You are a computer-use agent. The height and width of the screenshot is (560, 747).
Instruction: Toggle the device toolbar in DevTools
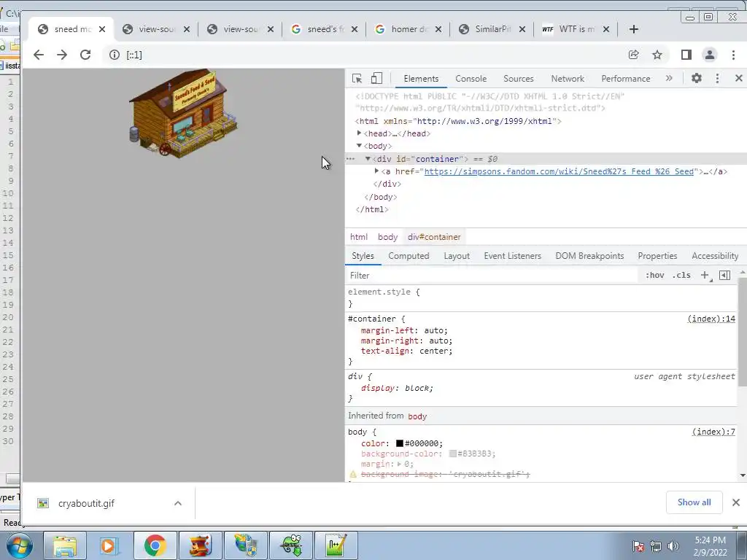[376, 79]
